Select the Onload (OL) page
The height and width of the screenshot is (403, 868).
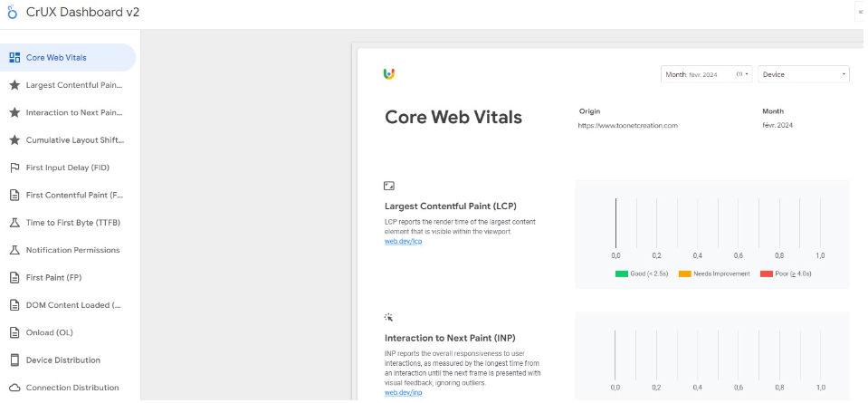click(49, 332)
